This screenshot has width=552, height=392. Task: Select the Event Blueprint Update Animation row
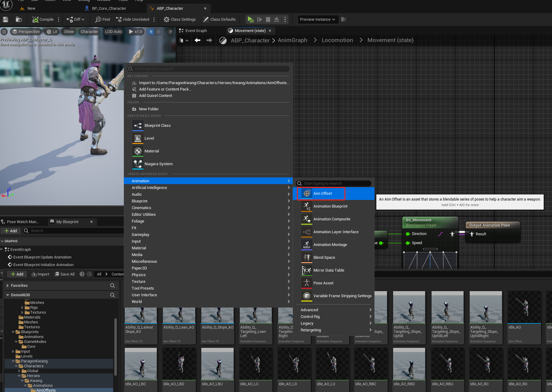[42, 257]
